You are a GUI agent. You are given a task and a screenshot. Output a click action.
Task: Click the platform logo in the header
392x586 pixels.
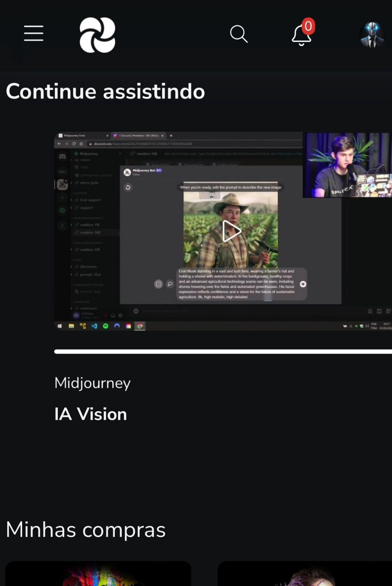point(97,35)
